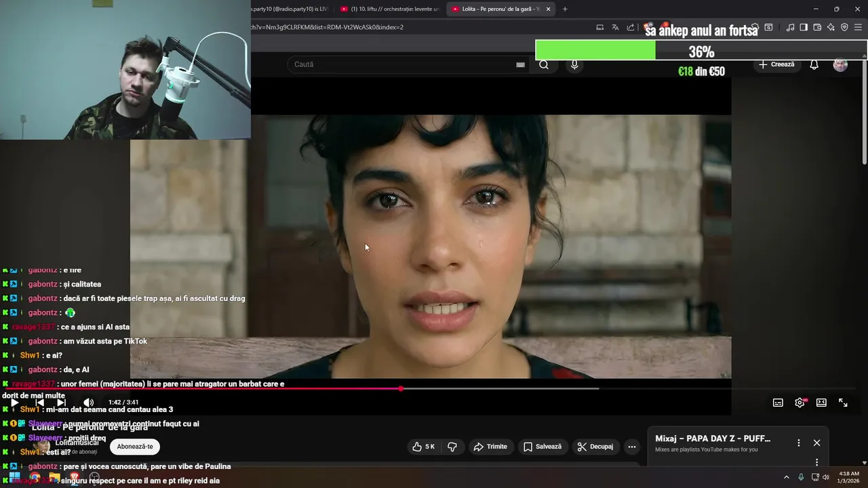
Task: Open the player settings gear
Action: (800, 403)
